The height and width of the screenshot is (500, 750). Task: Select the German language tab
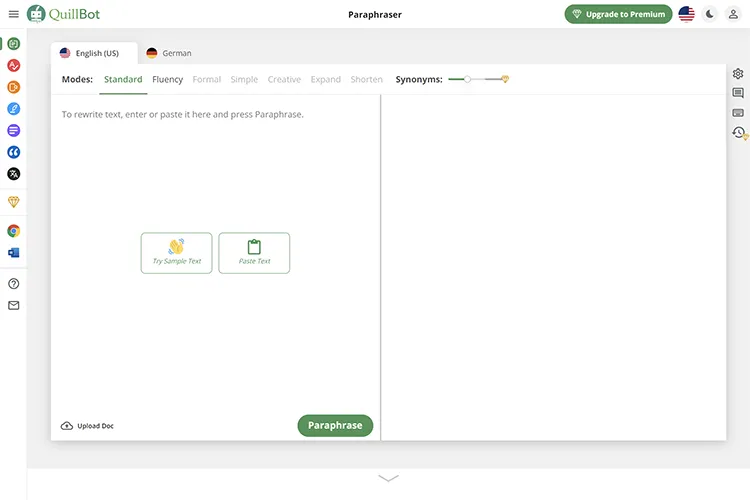[x=169, y=53]
